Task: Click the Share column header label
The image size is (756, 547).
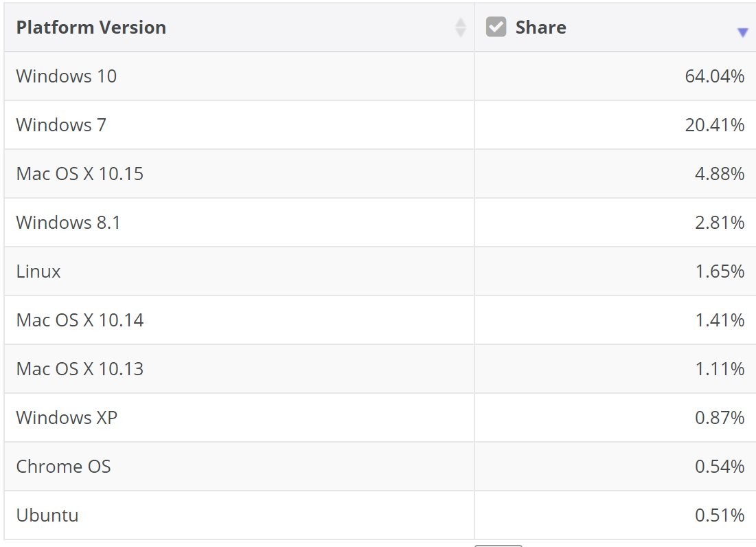Action: tap(540, 27)
